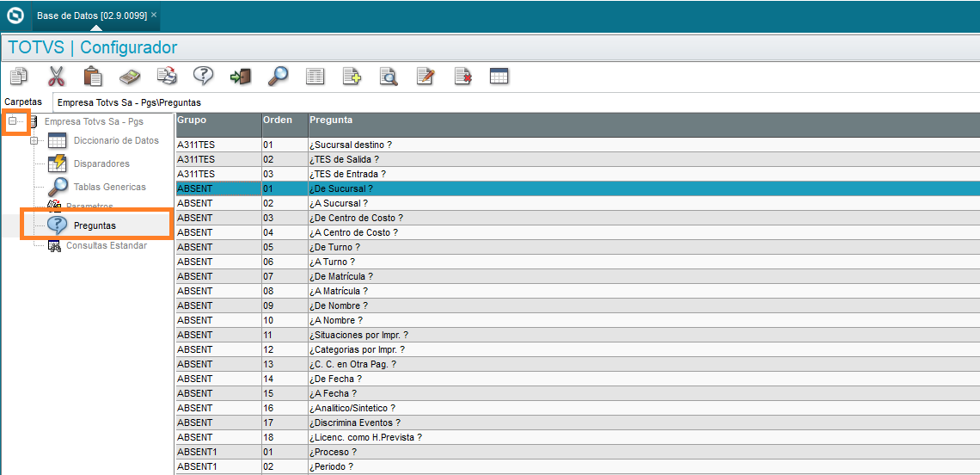Click the Carpetas path field
Screen dimensions: 980x475
(x=515, y=102)
